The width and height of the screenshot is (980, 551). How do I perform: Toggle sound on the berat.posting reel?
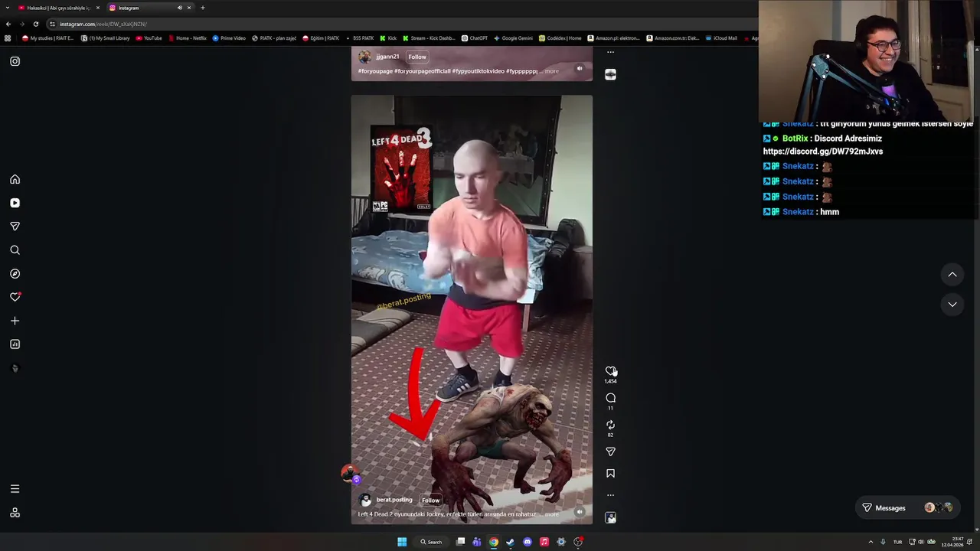pos(580,512)
